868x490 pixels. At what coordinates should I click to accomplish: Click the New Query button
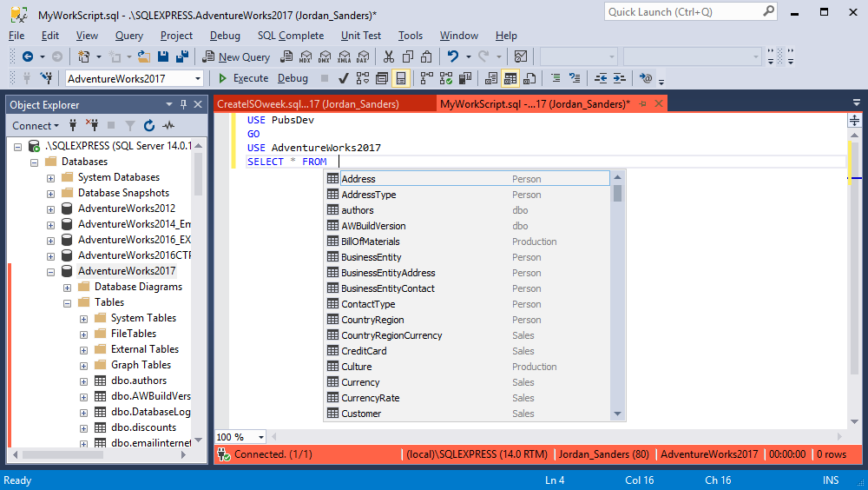236,56
